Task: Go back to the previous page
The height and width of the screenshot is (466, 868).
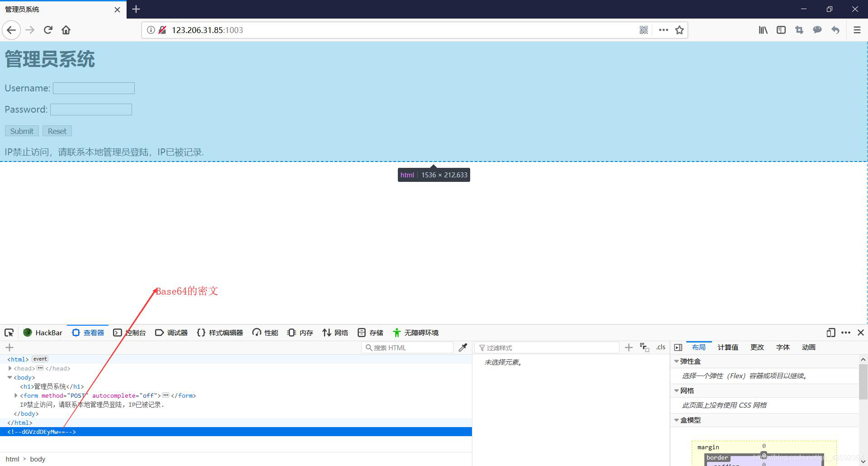Action: pos(11,30)
